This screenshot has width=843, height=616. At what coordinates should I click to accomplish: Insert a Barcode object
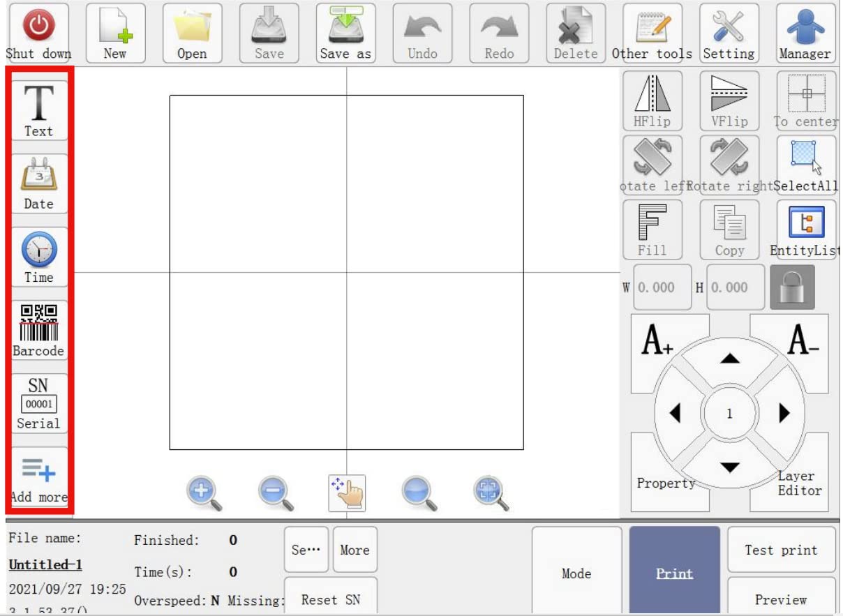39,330
